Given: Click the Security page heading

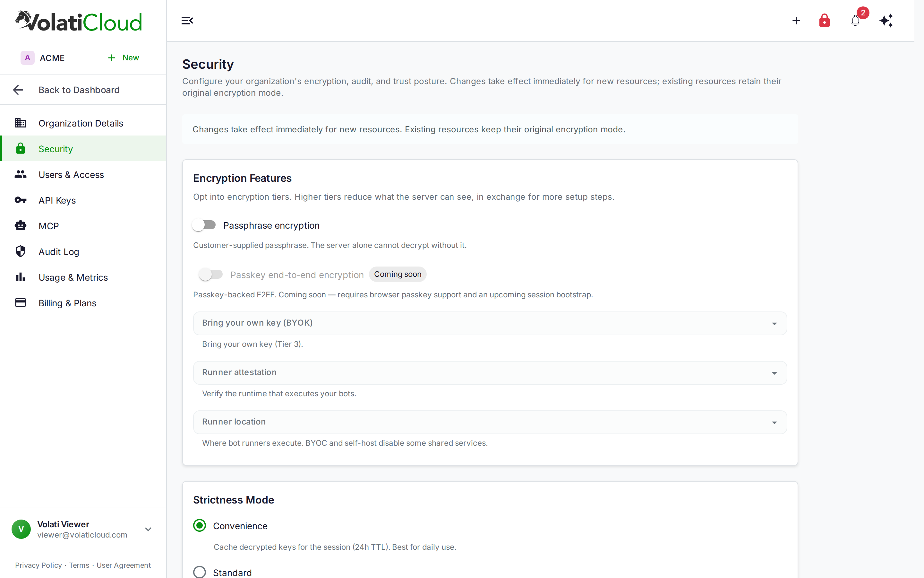Looking at the screenshot, I should pos(208,64).
